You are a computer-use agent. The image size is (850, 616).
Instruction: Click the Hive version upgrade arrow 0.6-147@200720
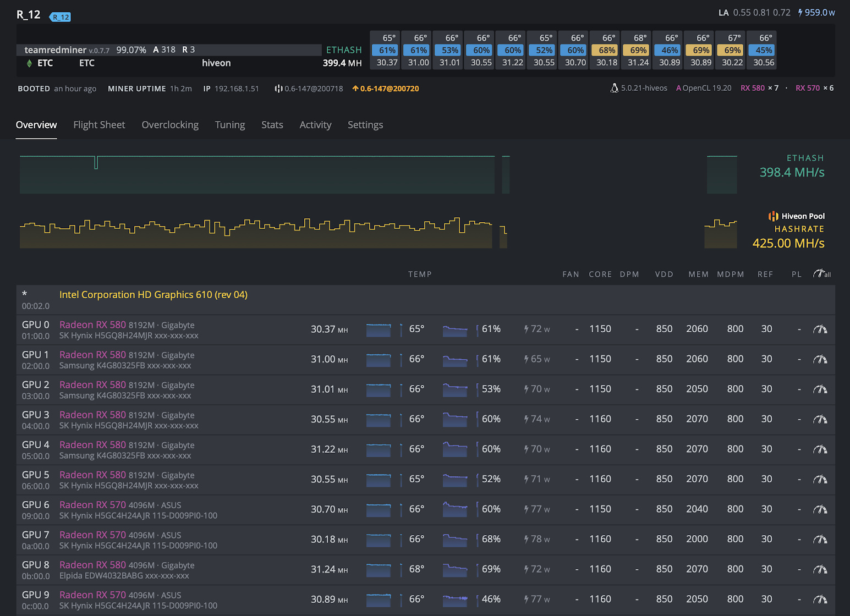(386, 89)
